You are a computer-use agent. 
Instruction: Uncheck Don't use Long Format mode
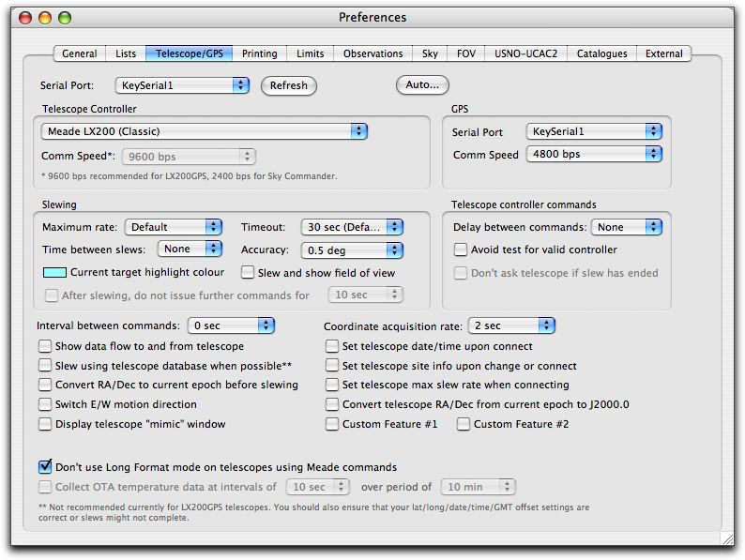(45, 466)
